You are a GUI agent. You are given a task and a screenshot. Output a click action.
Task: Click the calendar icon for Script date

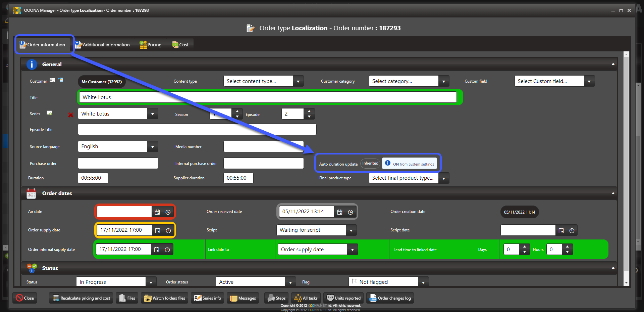coord(561,230)
